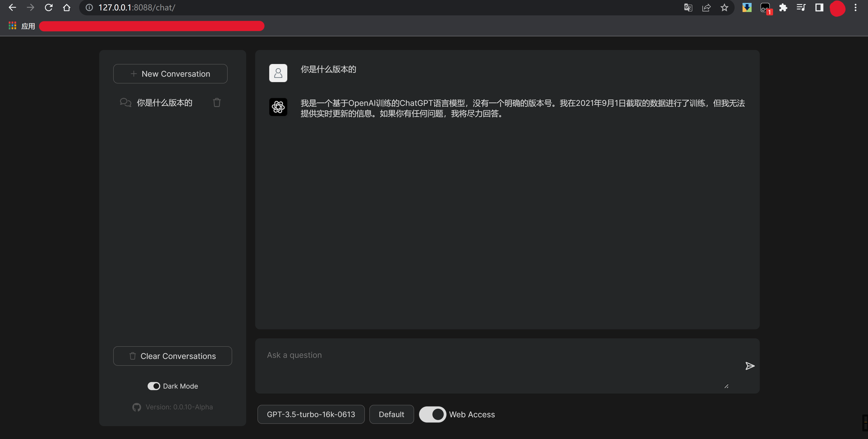This screenshot has height=439, width=868.
Task: Toggle Dark Mode off
Action: pyautogui.click(x=154, y=386)
